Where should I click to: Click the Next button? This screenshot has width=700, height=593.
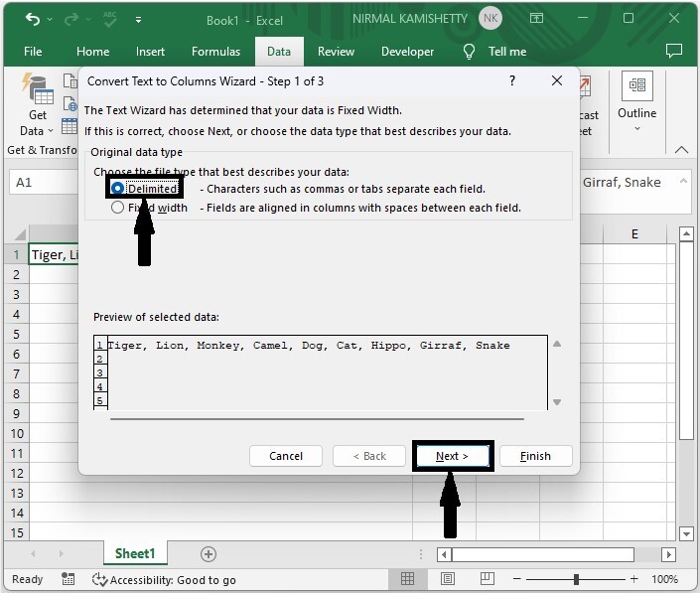click(x=452, y=456)
